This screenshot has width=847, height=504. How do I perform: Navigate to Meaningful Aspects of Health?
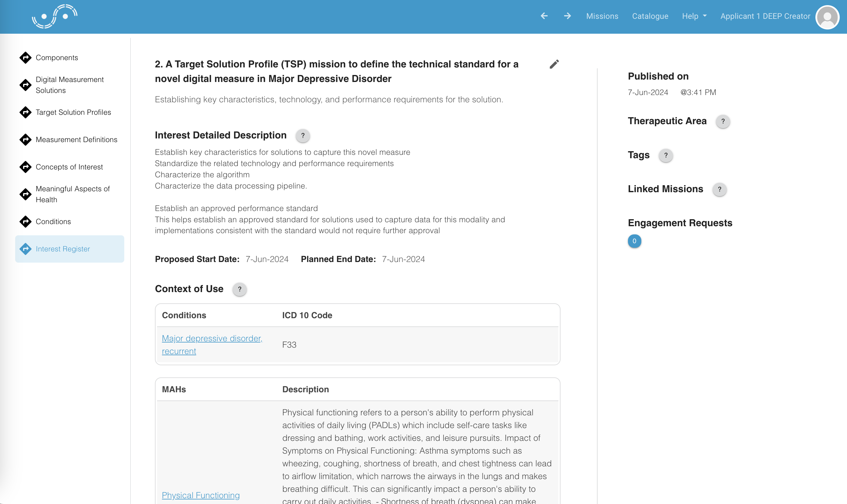click(x=73, y=194)
